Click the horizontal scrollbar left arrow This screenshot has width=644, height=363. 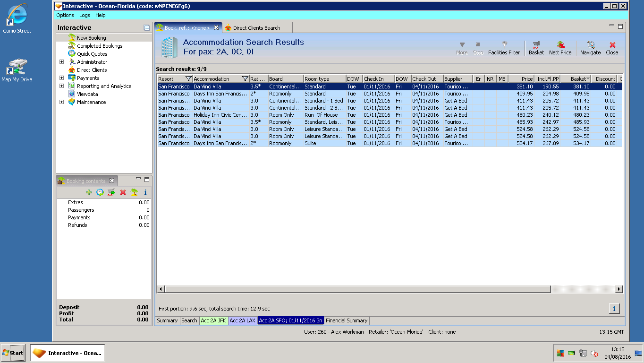pos(161,289)
